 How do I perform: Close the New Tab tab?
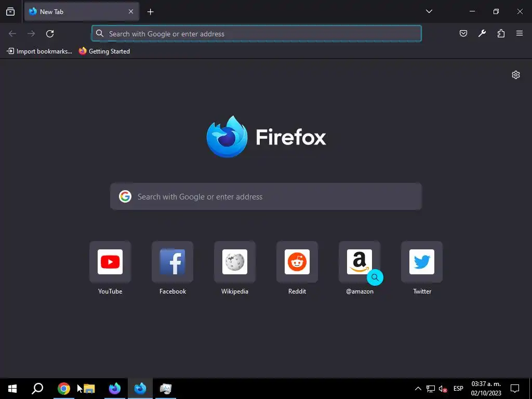coord(131,11)
